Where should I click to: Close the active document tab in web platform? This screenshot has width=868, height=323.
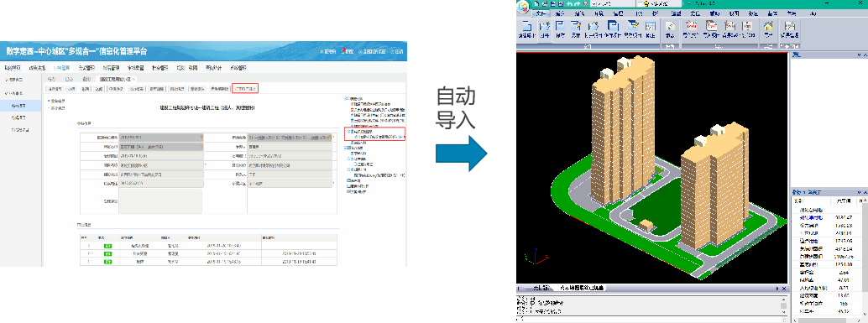[134, 80]
